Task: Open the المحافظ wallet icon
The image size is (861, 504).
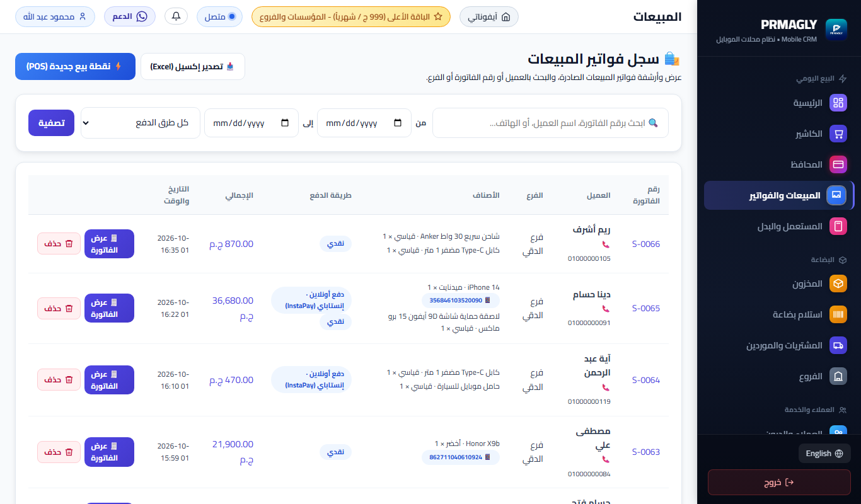Action: [838, 164]
